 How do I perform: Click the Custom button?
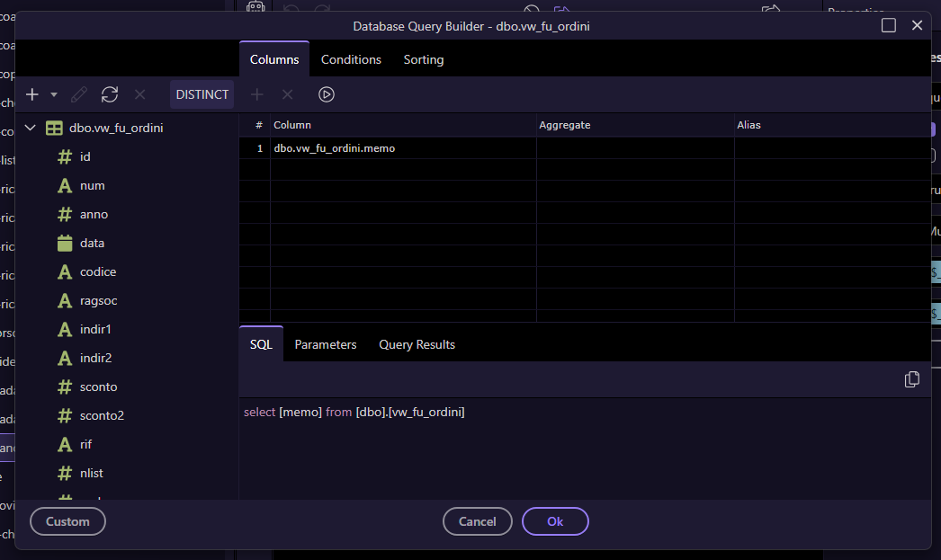coord(67,521)
